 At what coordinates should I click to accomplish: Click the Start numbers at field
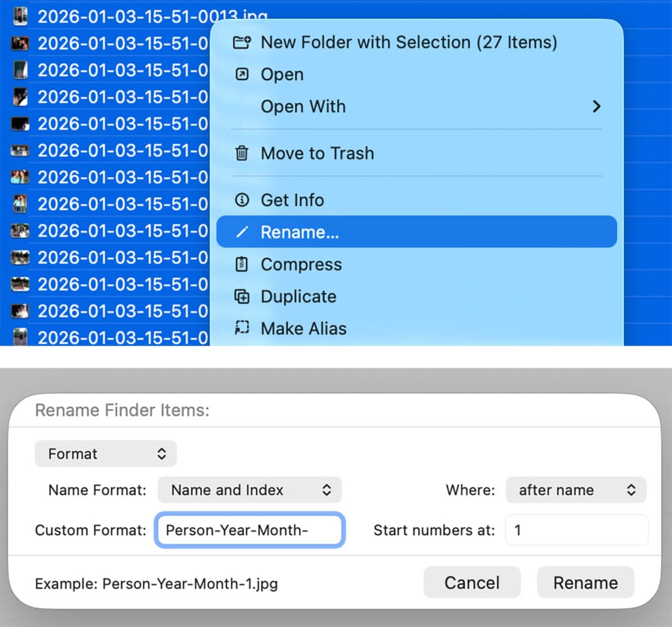click(577, 530)
